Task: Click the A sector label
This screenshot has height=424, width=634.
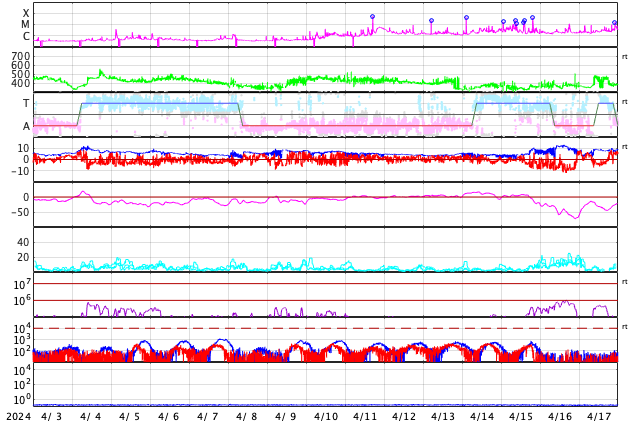Action: click(x=26, y=126)
